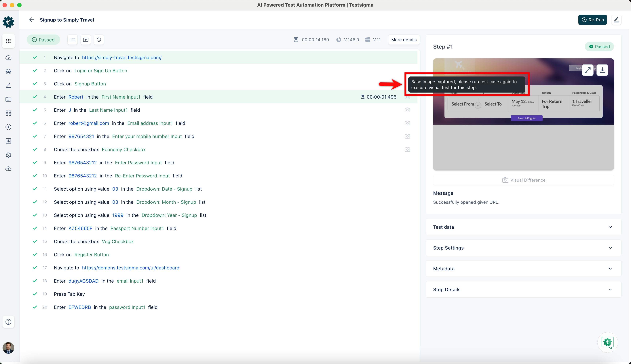Viewport: 631px width, 364px height.
Task: Expand the step screenshot to fullscreen
Action: tap(588, 70)
